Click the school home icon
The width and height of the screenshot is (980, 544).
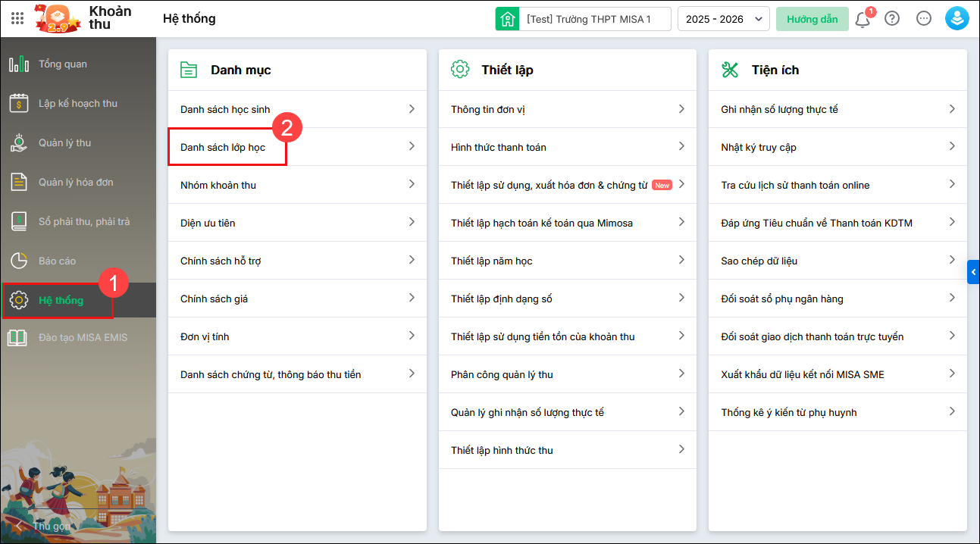pyautogui.click(x=507, y=19)
